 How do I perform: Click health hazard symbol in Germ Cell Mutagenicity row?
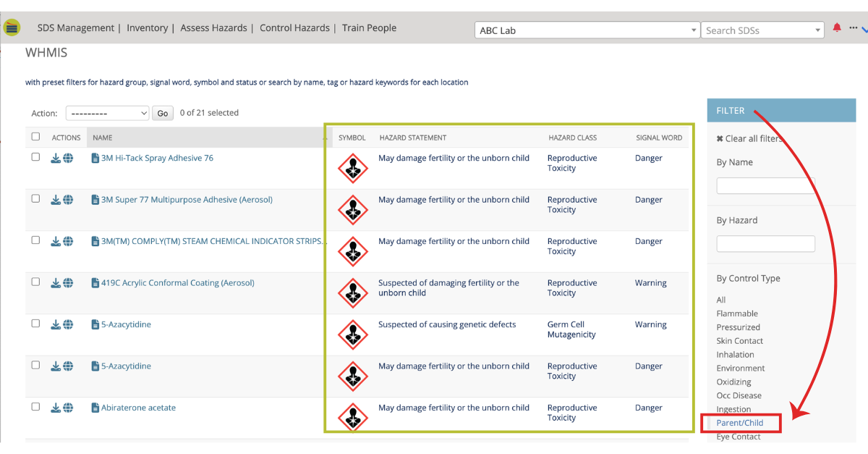click(x=353, y=335)
